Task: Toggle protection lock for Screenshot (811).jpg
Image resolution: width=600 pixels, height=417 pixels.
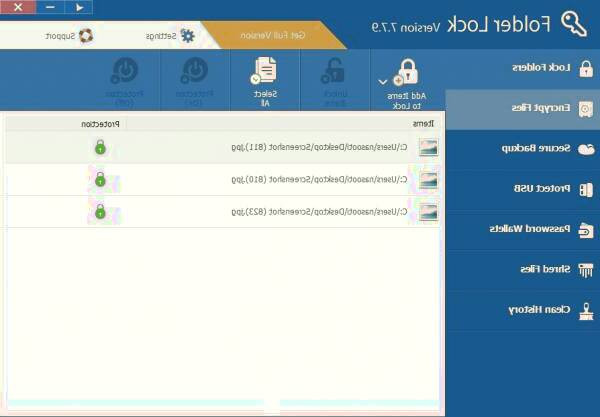Action: coord(100,147)
